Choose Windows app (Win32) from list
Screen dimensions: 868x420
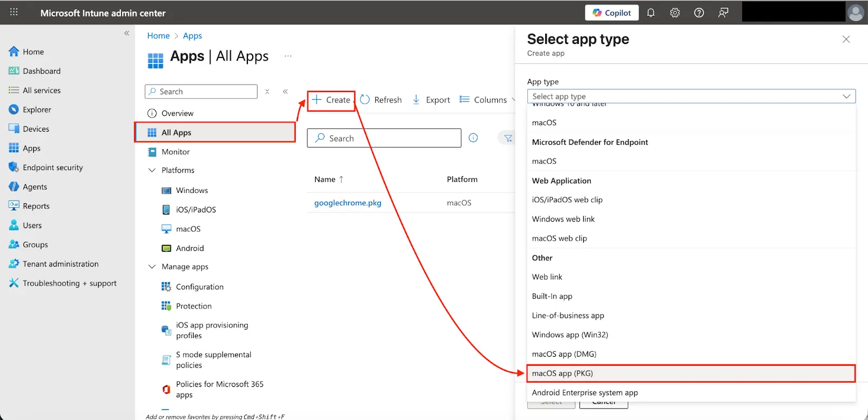coord(570,335)
